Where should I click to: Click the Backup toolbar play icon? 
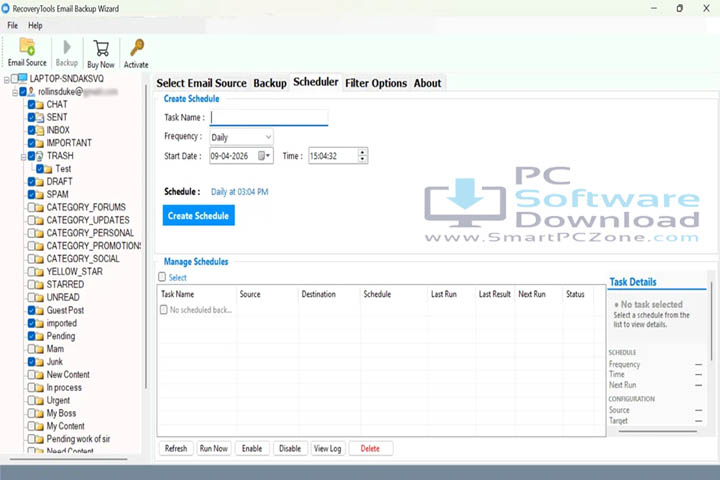pyautogui.click(x=67, y=47)
